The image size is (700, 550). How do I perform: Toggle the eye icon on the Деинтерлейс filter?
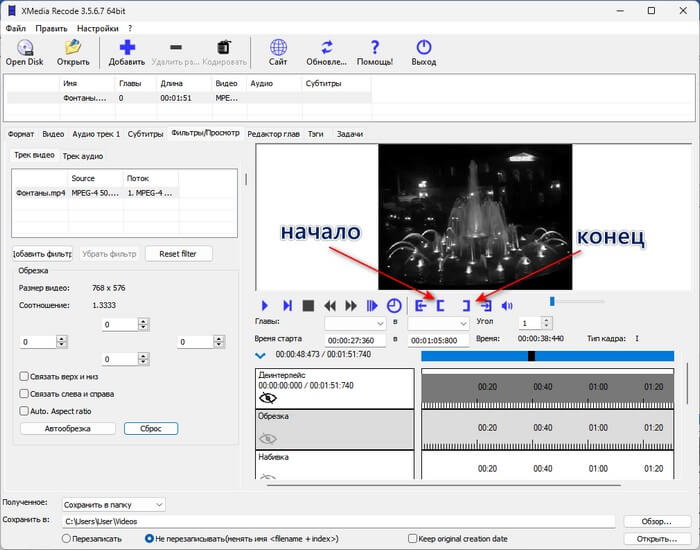pos(268,397)
